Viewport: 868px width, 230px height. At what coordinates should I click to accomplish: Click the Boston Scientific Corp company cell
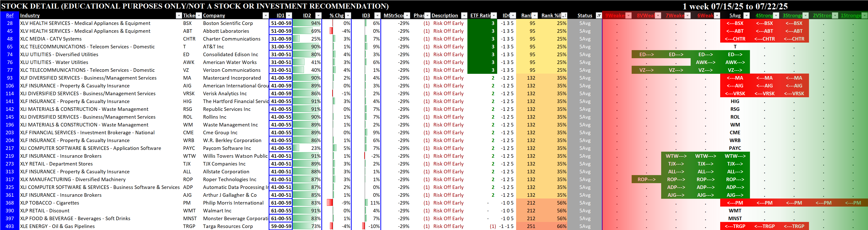(228, 23)
